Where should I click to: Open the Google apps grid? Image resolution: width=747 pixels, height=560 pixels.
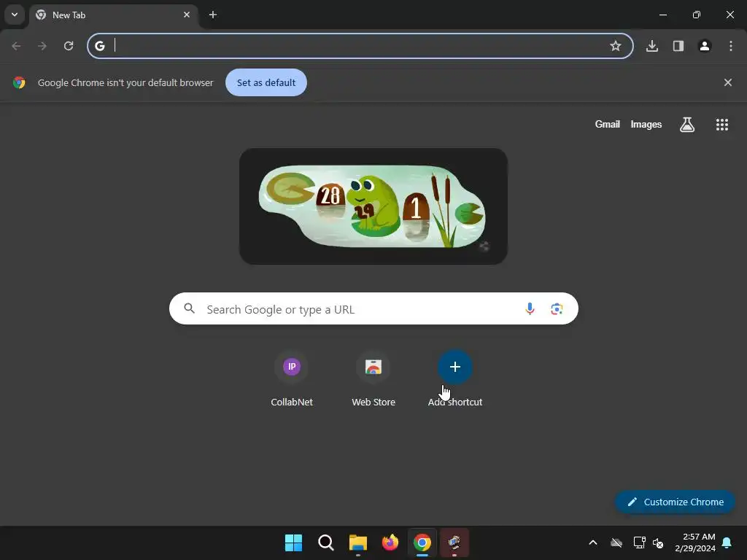(722, 125)
